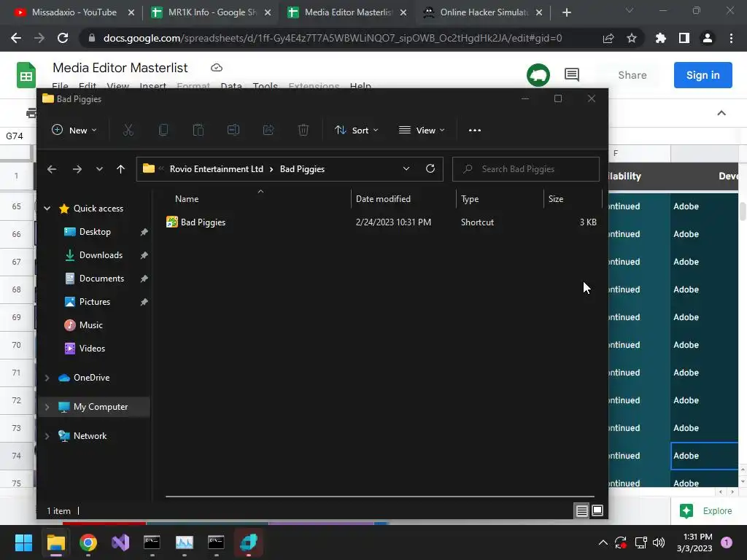Click the date and time in taskbar
747x560 pixels.
pyautogui.click(x=694, y=542)
